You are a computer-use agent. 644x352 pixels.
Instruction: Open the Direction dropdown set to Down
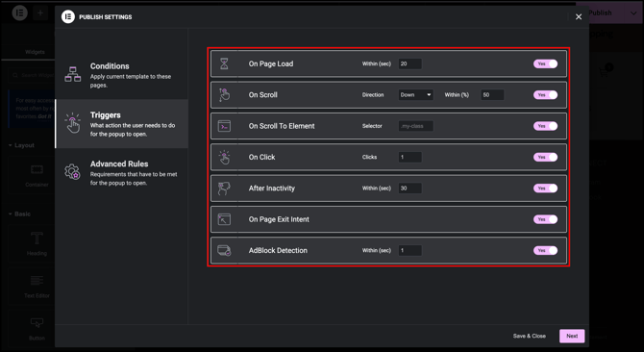415,95
